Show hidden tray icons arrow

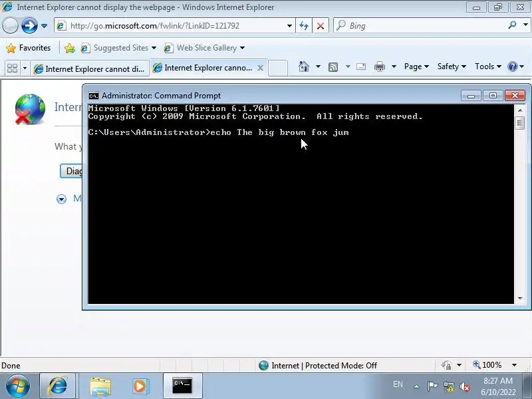point(417,386)
